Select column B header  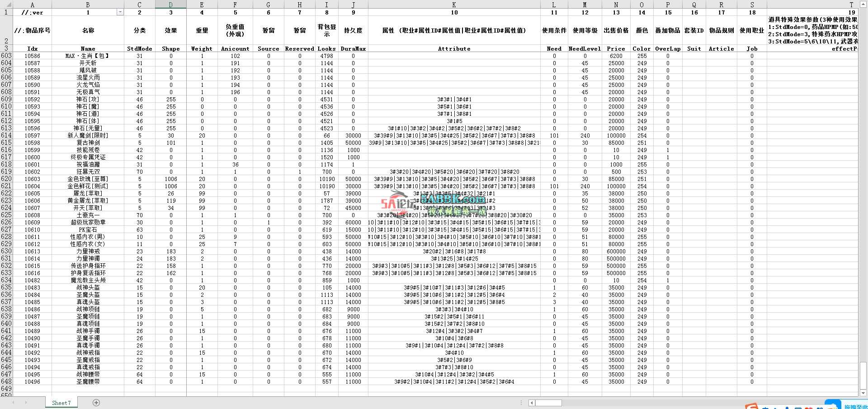(88, 5)
